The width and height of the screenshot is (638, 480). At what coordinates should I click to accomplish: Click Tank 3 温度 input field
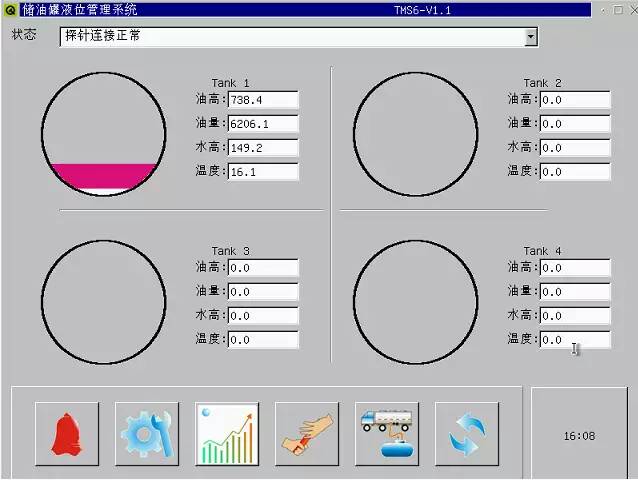263,340
